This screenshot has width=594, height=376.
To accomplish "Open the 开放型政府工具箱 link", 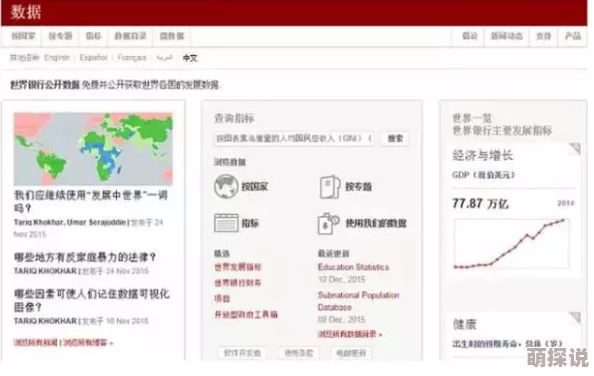I will 246,314.
